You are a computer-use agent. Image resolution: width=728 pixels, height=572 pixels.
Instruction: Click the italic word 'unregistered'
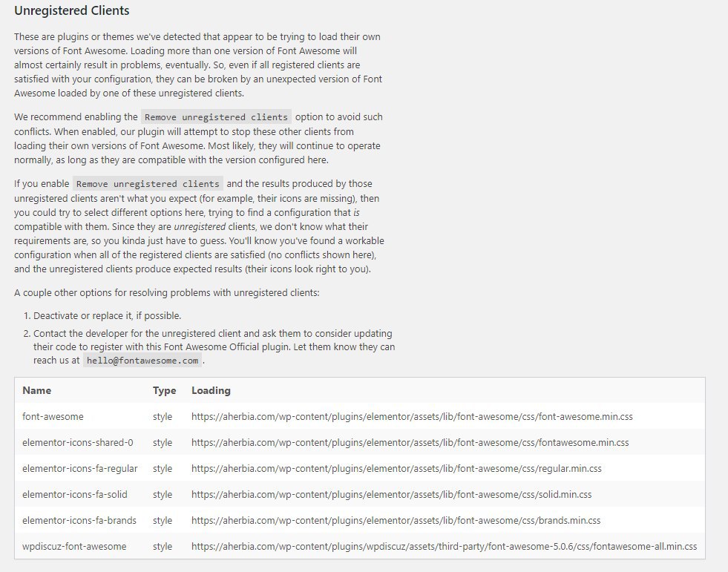tap(200, 226)
